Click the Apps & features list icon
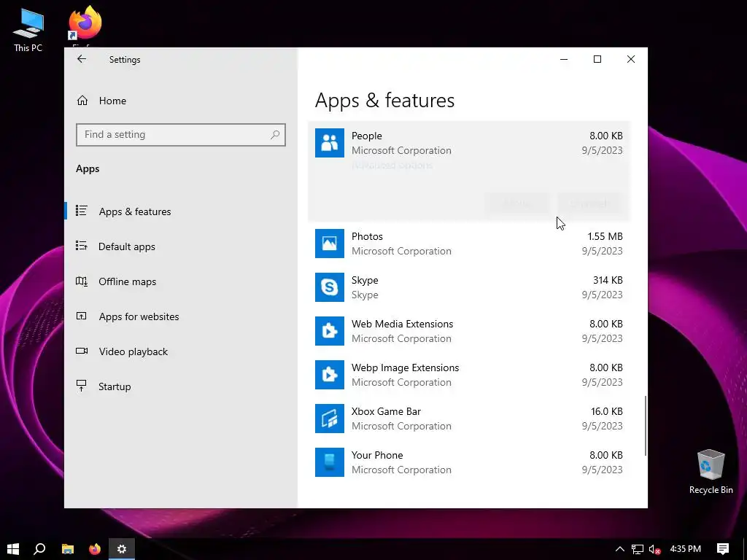This screenshot has height=560, width=747. (x=82, y=211)
